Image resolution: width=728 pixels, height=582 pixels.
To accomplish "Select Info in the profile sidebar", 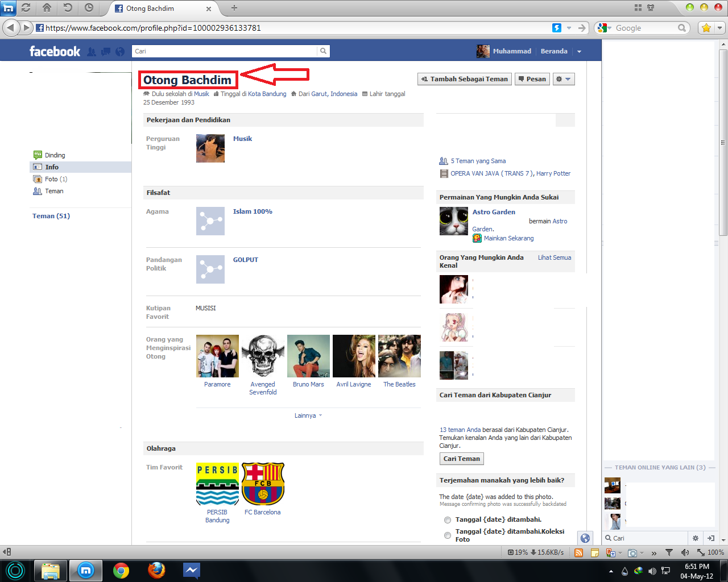I will (x=80, y=167).
